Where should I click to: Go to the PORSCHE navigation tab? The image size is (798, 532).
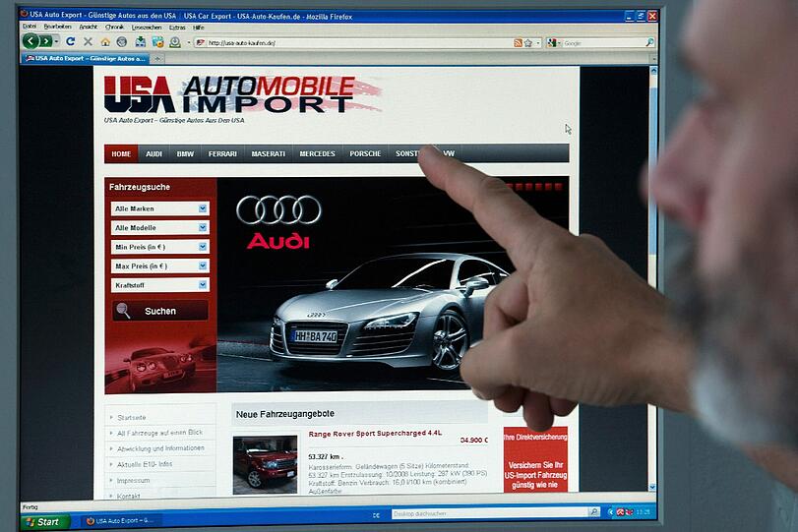point(365,153)
